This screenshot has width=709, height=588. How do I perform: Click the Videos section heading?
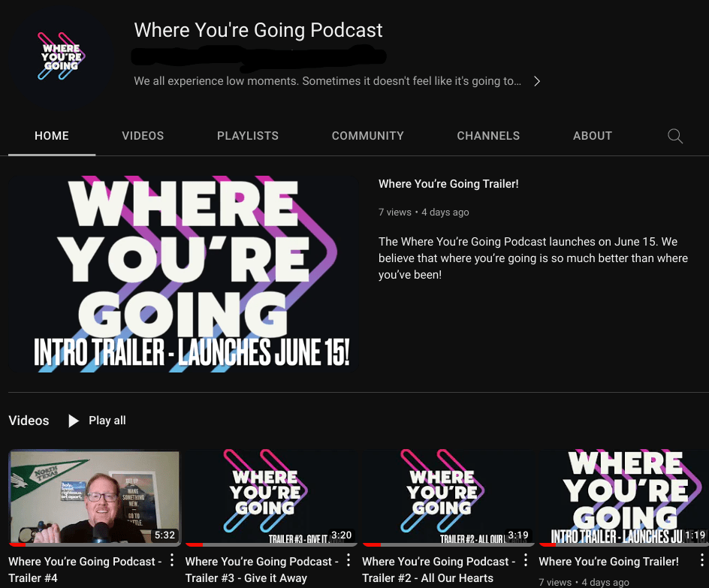(x=29, y=421)
